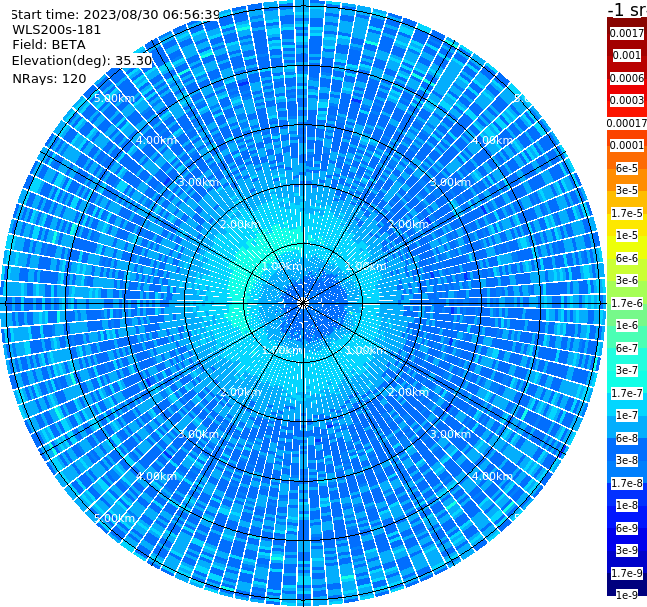Screen dimensions: 647x607
Task: Select the 3e-5 colorbar tick
Action: pyautogui.click(x=627, y=190)
